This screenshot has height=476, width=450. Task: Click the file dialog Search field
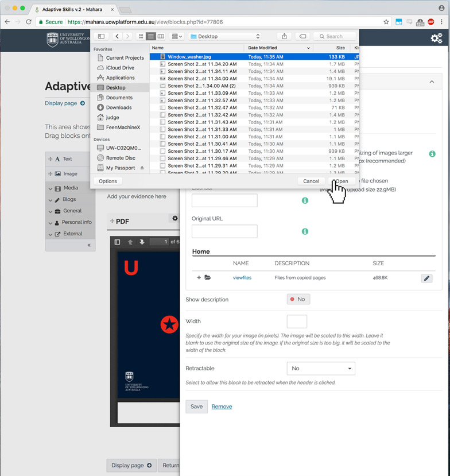pyautogui.click(x=335, y=36)
